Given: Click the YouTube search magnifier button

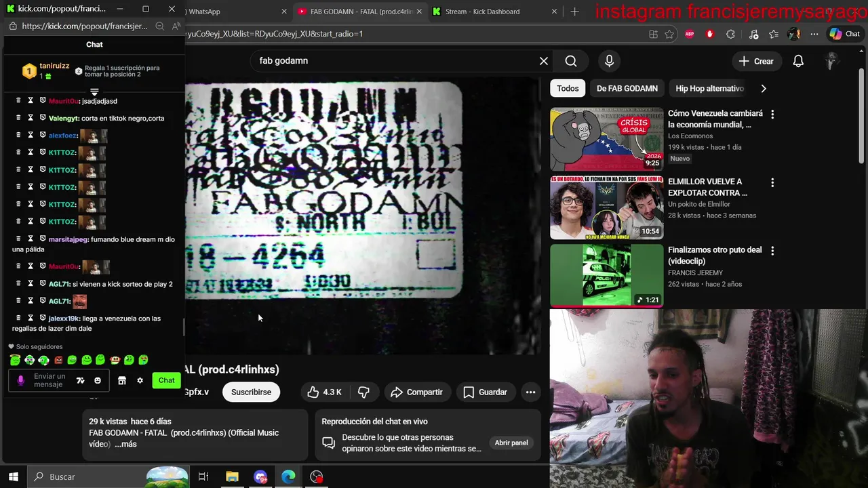Looking at the screenshot, I should 571,61.
